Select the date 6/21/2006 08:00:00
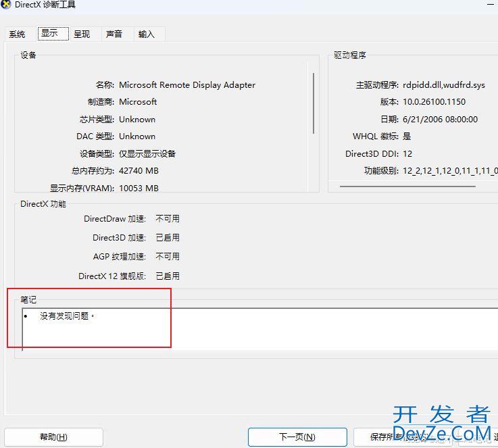 [x=440, y=120]
